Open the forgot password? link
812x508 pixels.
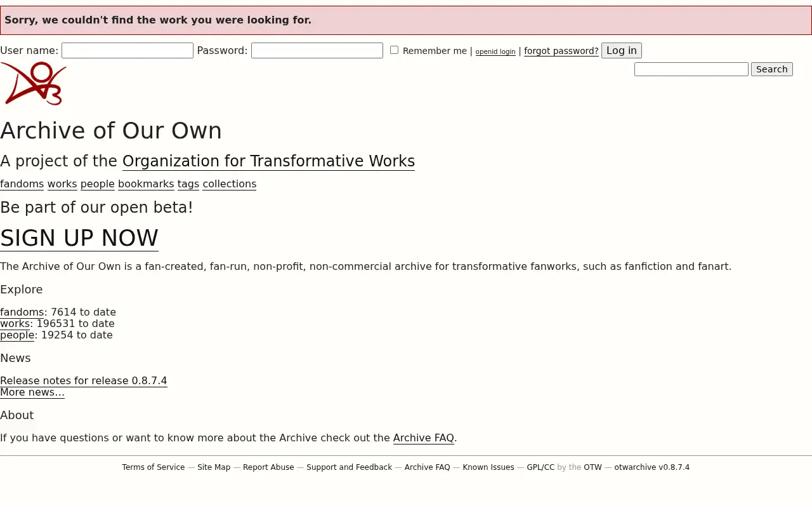(x=561, y=51)
